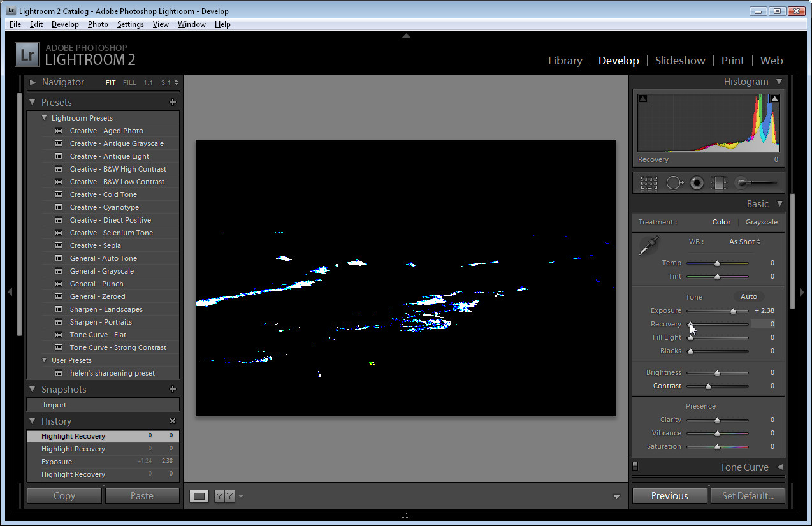
Task: Switch treatment to Grayscale
Action: pos(762,222)
